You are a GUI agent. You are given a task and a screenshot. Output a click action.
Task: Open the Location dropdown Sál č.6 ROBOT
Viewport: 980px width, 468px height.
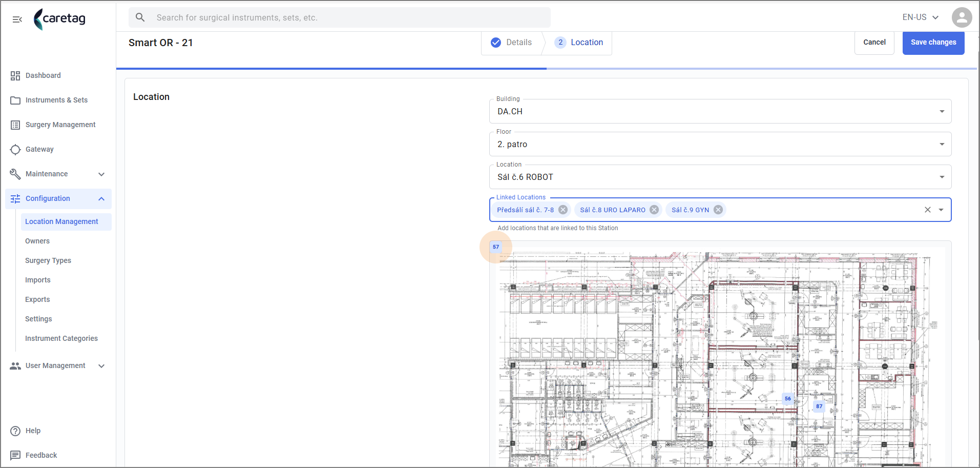720,177
